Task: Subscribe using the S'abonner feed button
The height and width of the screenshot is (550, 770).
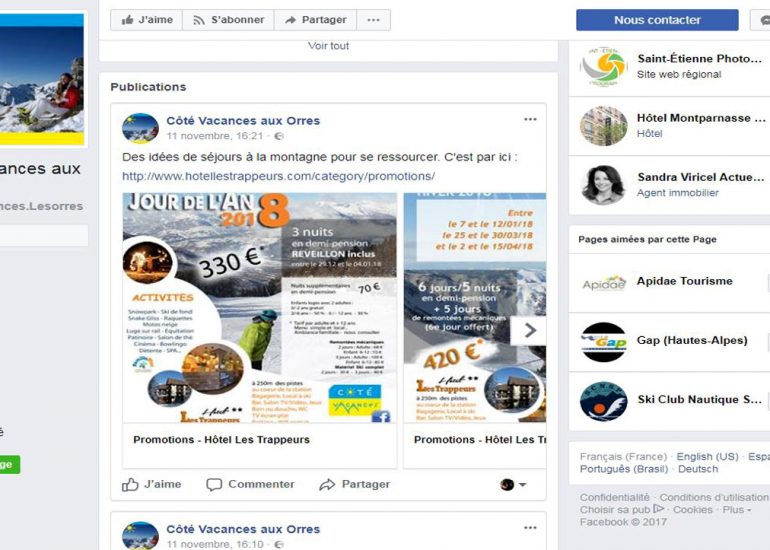Action: click(x=228, y=20)
